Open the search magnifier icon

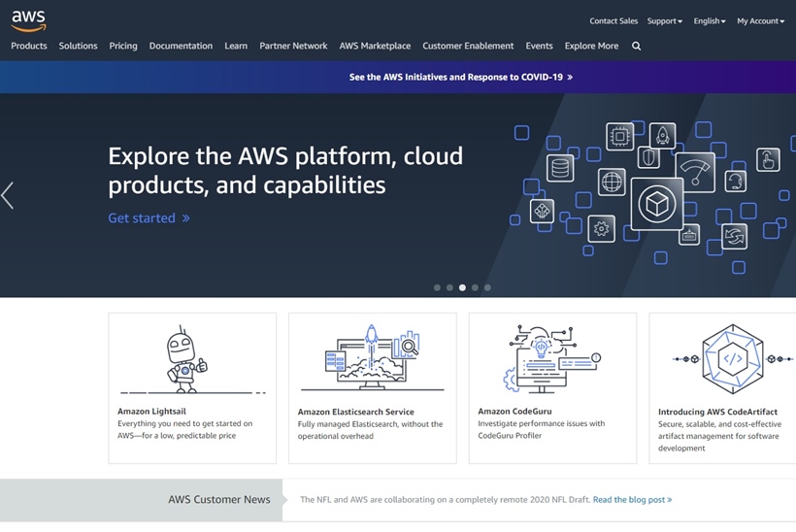click(636, 47)
